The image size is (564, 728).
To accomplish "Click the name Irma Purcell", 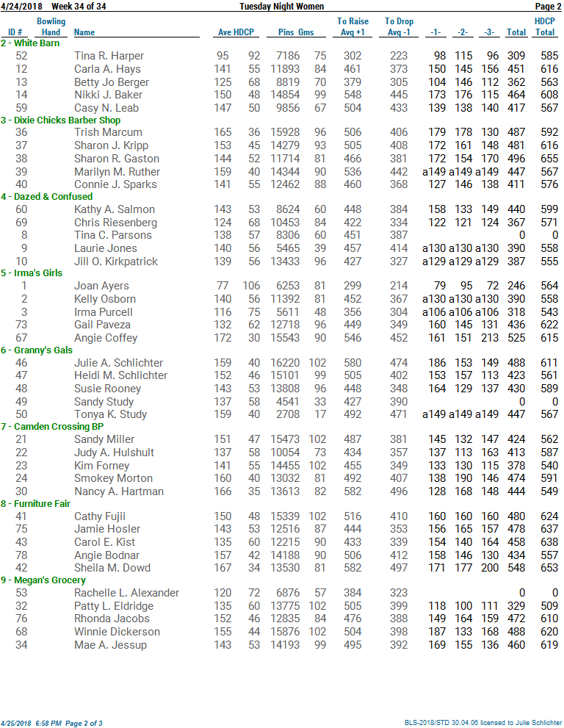I will point(103,312).
